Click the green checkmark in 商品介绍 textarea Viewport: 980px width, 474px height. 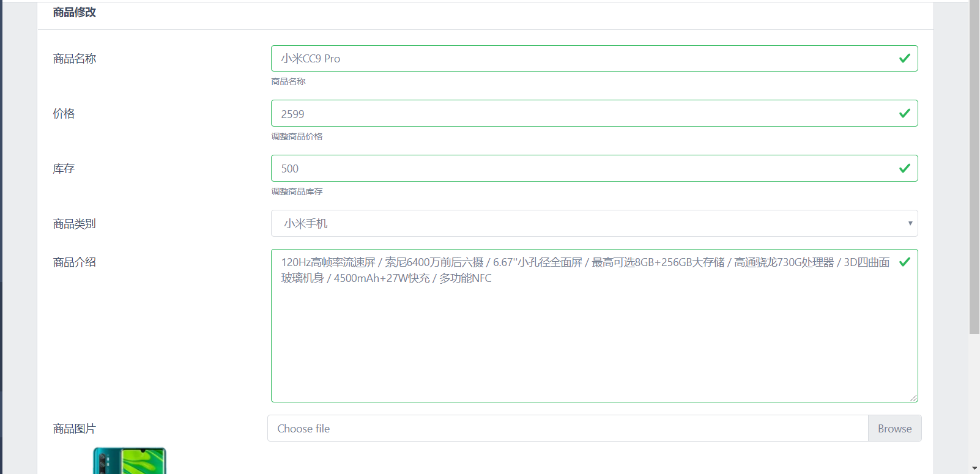905,262
